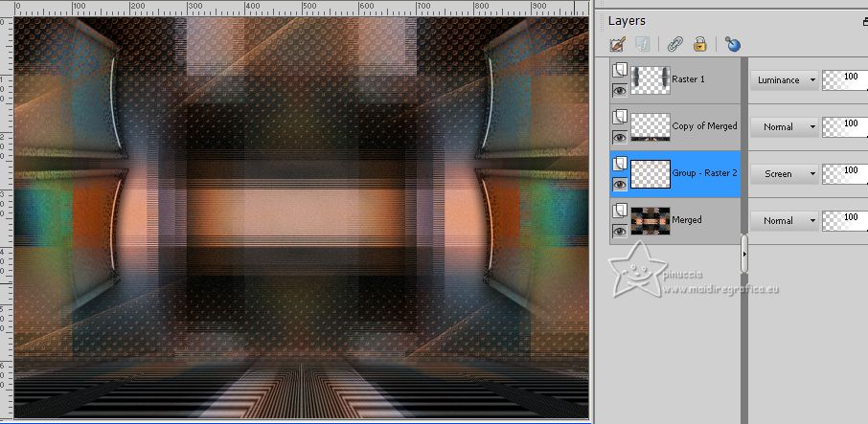Hide the Raster 1 layer
868x424 pixels.
coord(620,90)
